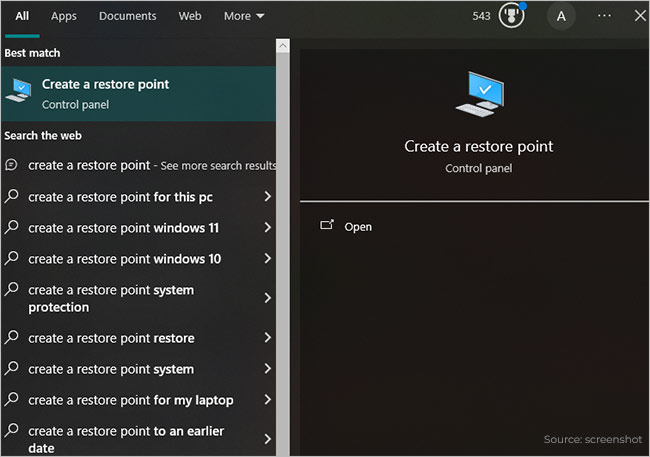Click the 543 rewards points count

481,16
